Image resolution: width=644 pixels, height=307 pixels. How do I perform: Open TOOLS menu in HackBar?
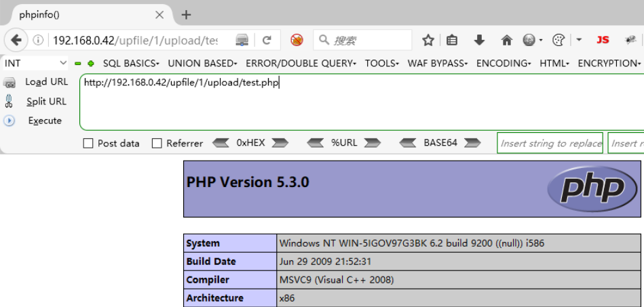[x=382, y=64]
